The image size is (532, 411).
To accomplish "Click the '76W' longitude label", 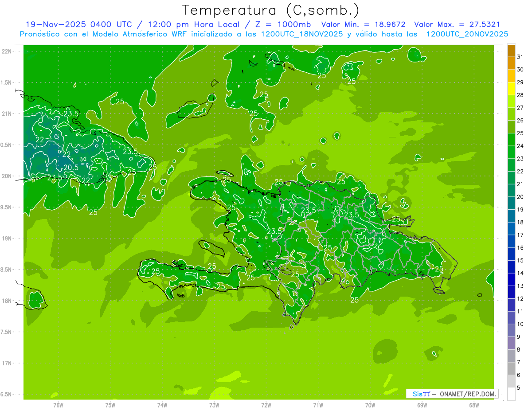I will (x=58, y=405).
